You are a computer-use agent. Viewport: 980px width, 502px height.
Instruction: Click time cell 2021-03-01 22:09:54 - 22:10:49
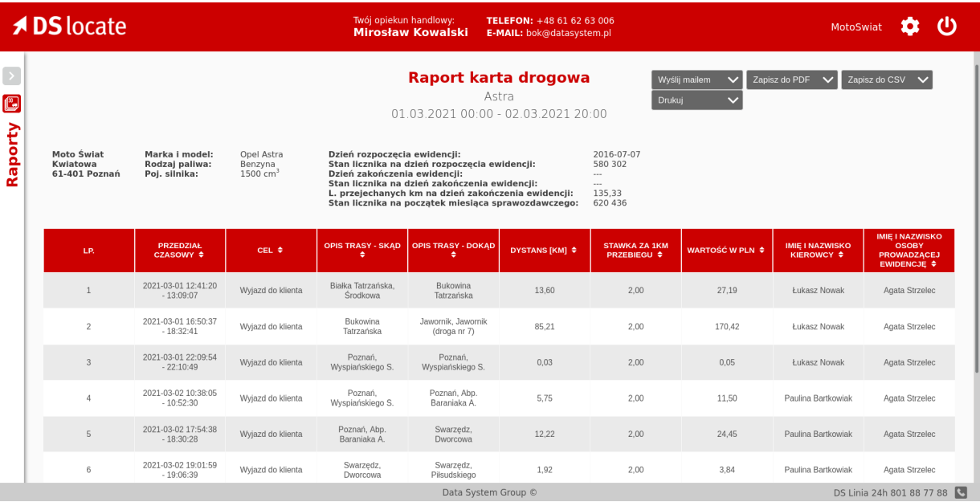(x=180, y=362)
